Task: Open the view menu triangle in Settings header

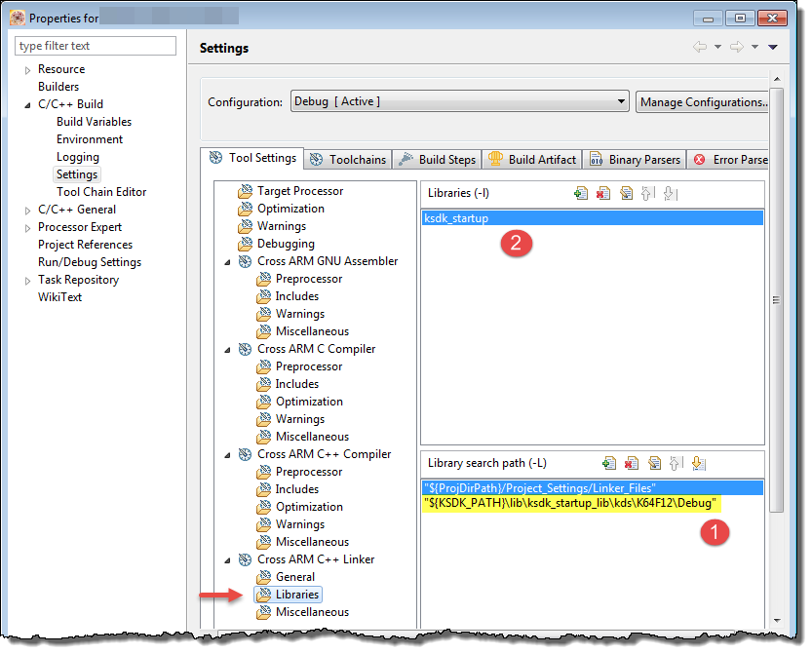Action: coord(773,47)
